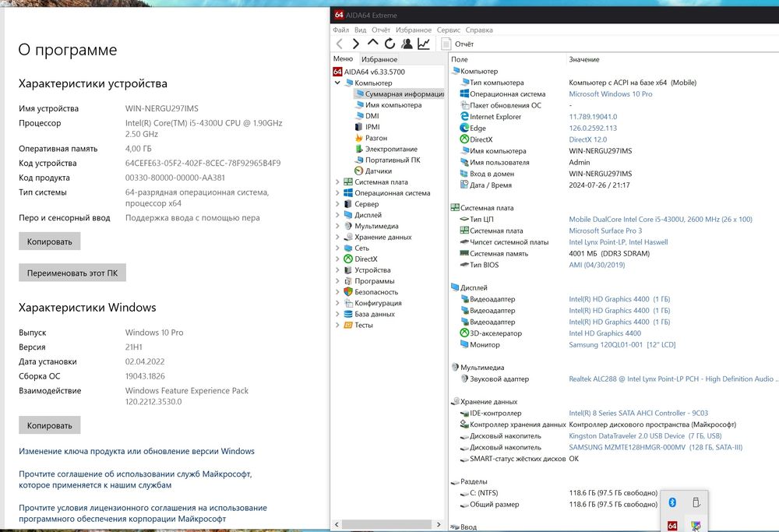Click Копировать under Windows characteristics

pos(50,425)
